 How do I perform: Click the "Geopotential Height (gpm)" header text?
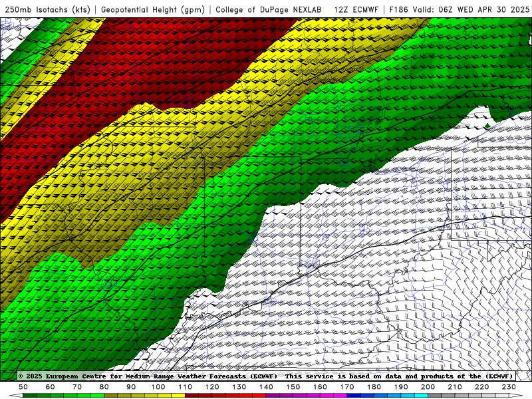[x=153, y=9]
